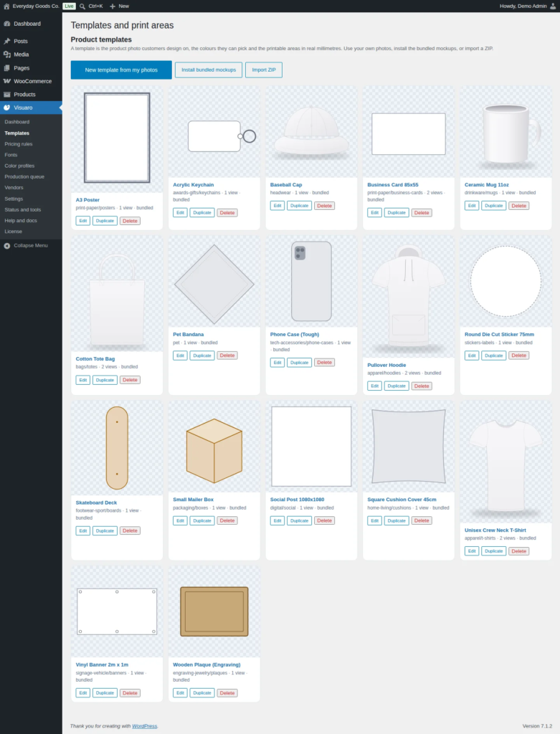Viewport: 560px width, 734px height.
Task: Click New template from my photos button
Action: (x=121, y=70)
